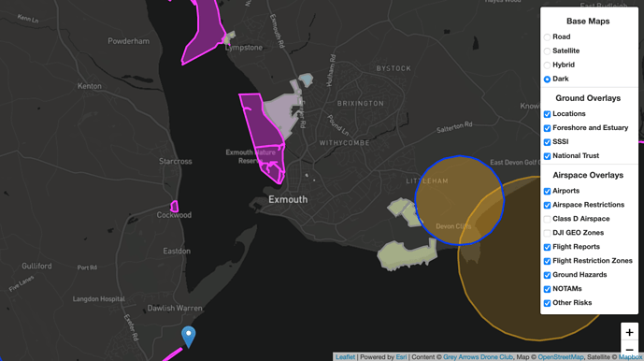Open the Leaflet attribution link
Screen dimensions: 644x361
pos(345,357)
